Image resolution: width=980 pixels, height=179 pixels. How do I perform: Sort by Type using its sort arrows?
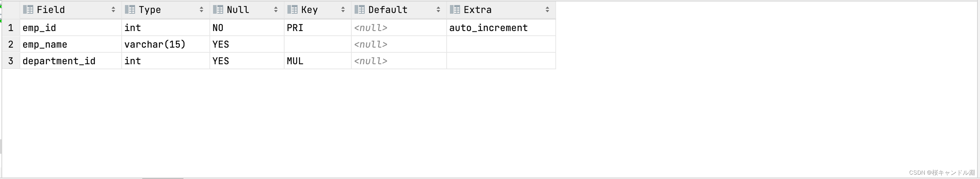(x=201, y=9)
